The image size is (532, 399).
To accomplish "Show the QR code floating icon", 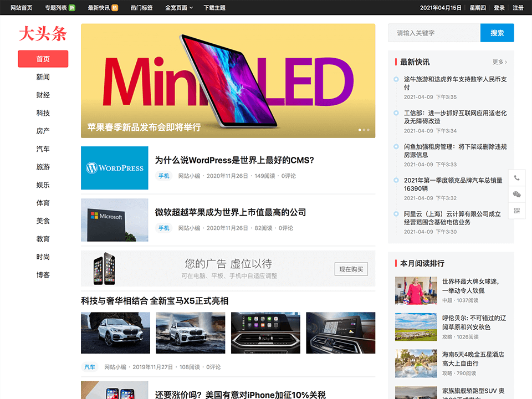I will click(516, 210).
